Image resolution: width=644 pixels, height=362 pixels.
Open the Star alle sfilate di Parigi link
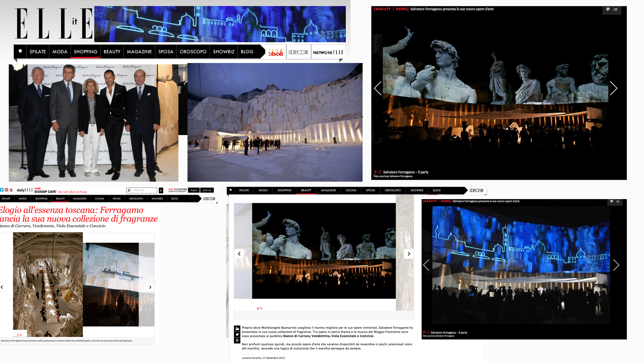pos(72,192)
